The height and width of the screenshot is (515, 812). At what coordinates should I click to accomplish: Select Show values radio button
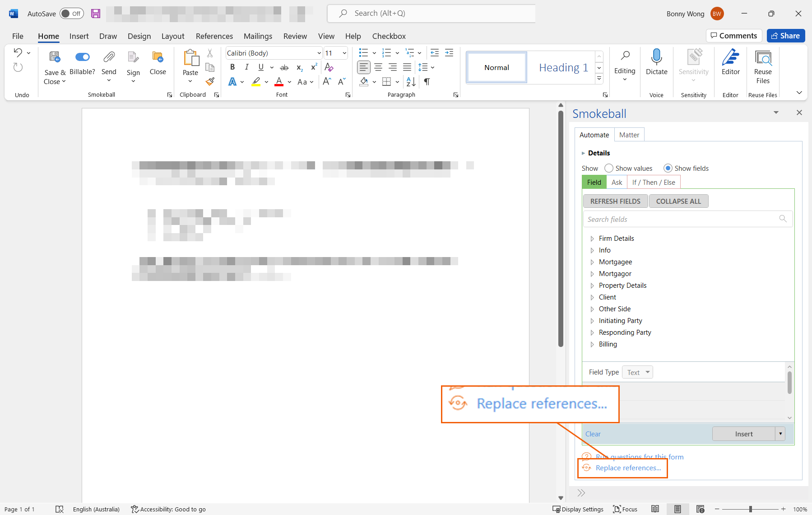click(x=609, y=168)
